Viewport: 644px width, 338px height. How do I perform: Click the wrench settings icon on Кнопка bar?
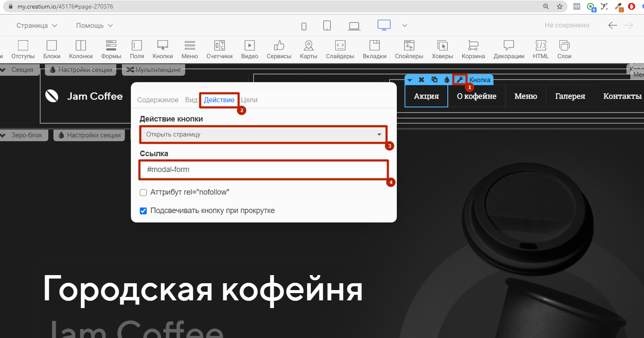pos(460,80)
